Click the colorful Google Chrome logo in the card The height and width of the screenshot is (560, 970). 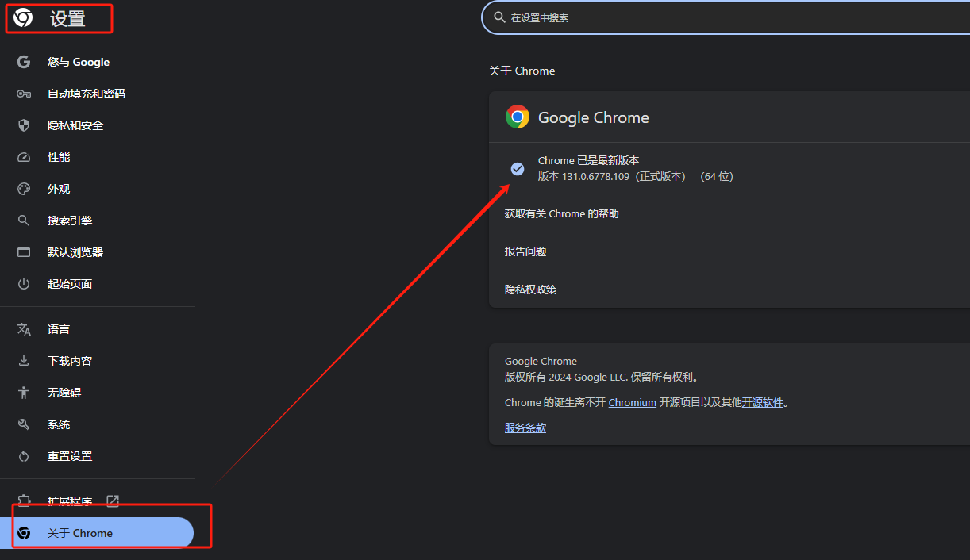(518, 117)
